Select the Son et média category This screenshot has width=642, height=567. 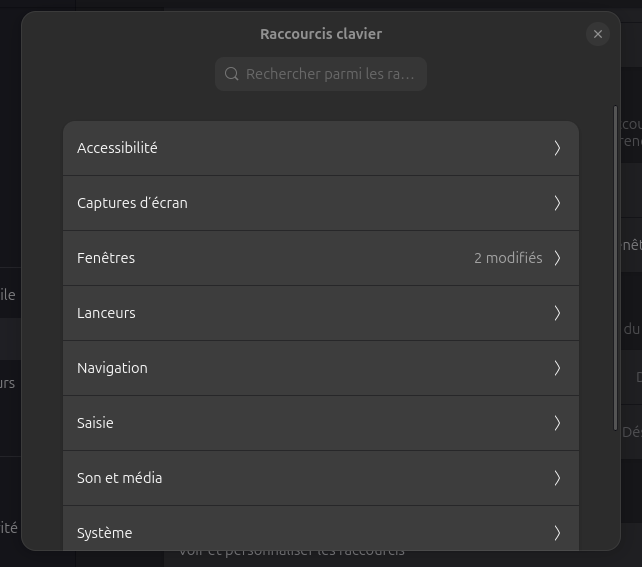click(300, 478)
